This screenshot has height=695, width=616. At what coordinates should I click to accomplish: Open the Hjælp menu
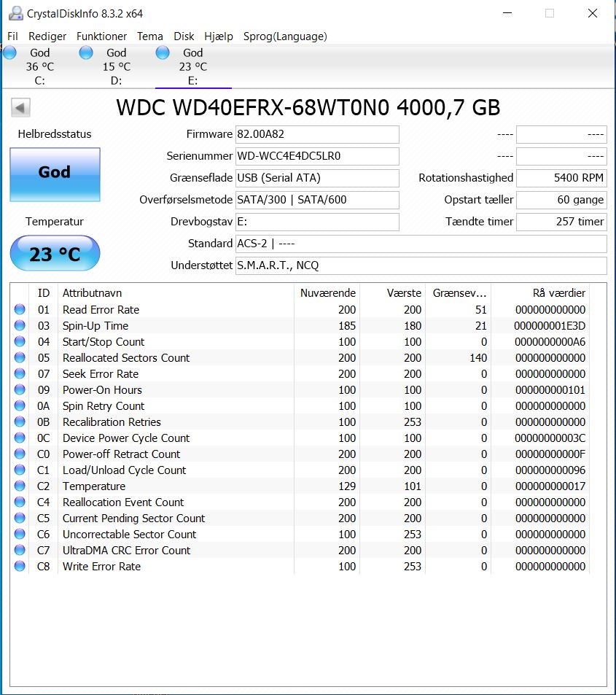point(219,36)
